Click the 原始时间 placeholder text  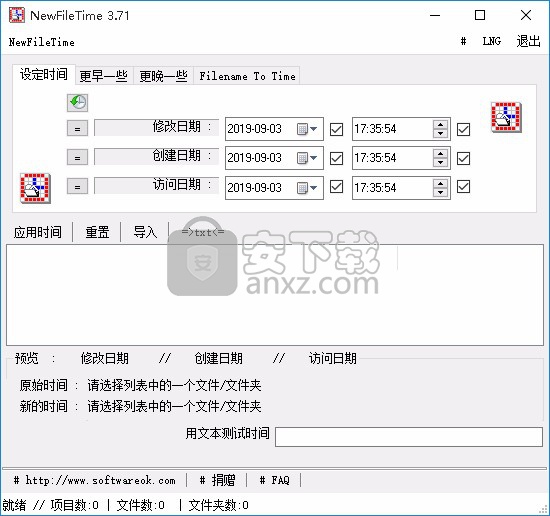click(x=174, y=386)
